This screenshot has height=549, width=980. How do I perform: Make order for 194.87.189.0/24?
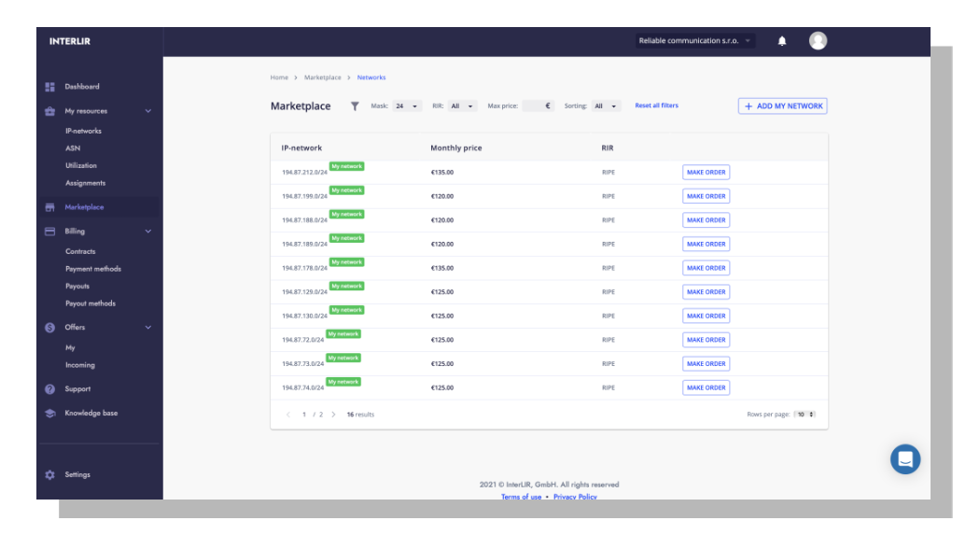[x=707, y=245]
